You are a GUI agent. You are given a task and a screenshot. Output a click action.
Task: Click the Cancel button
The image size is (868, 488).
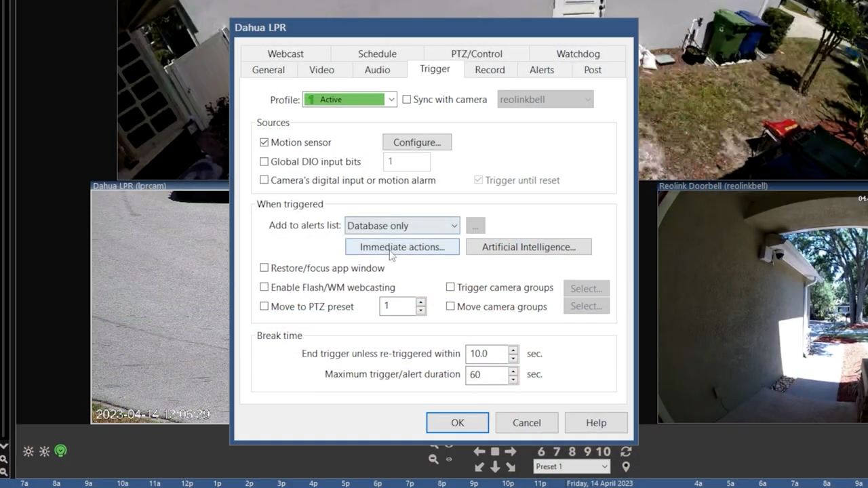(x=527, y=423)
